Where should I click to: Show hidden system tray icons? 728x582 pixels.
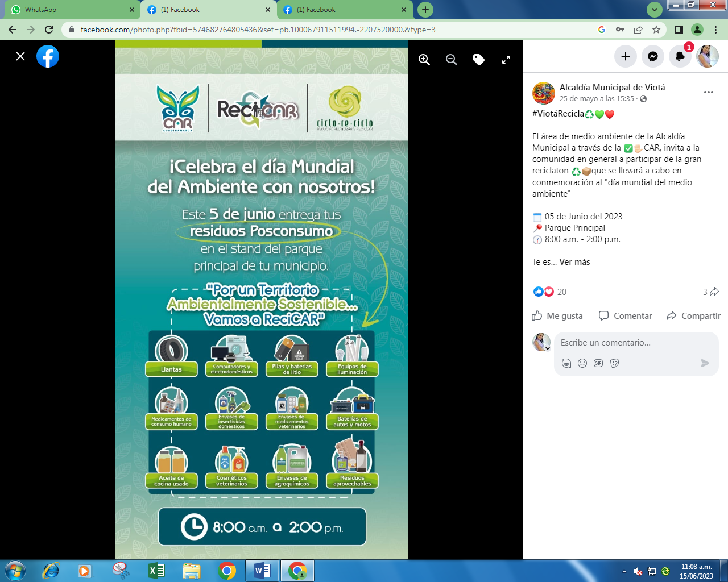[624, 571]
